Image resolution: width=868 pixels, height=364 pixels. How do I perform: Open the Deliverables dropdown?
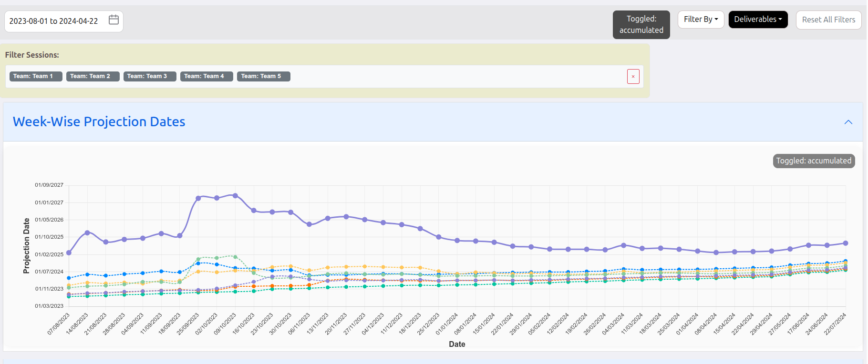[x=757, y=20]
